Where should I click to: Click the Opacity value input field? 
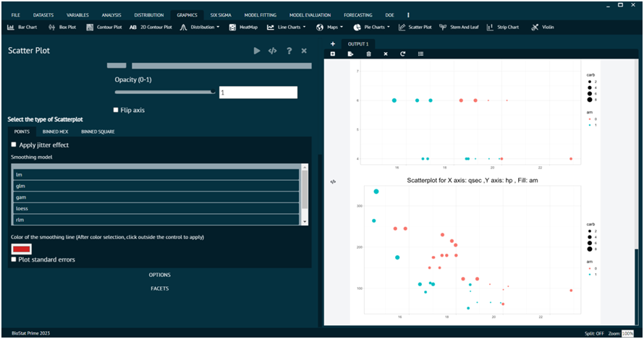[x=258, y=93]
